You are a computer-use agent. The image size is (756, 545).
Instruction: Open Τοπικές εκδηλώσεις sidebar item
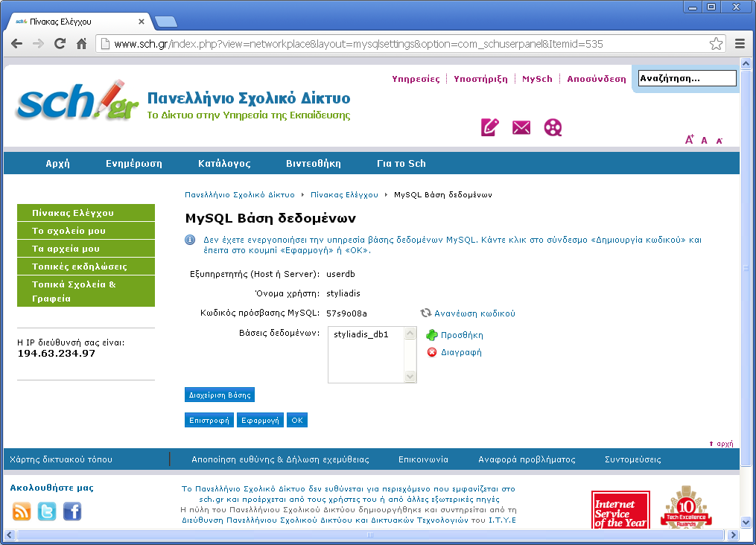coord(86,266)
